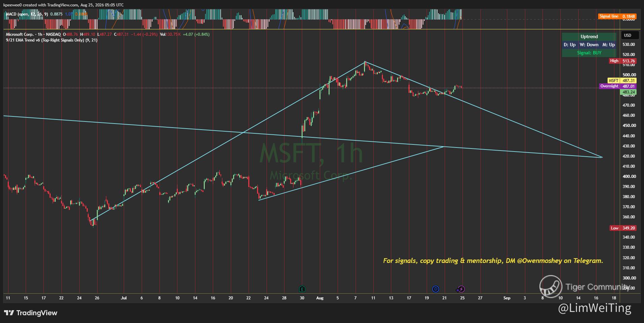Viewport: 644px width, 323px height.
Task: Click the "25" date label on the time axis
Action: click(x=462, y=298)
